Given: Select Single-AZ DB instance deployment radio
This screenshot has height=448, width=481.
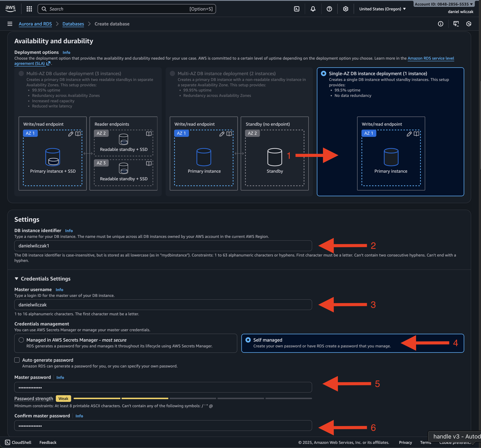Looking at the screenshot, I should tap(323, 74).
